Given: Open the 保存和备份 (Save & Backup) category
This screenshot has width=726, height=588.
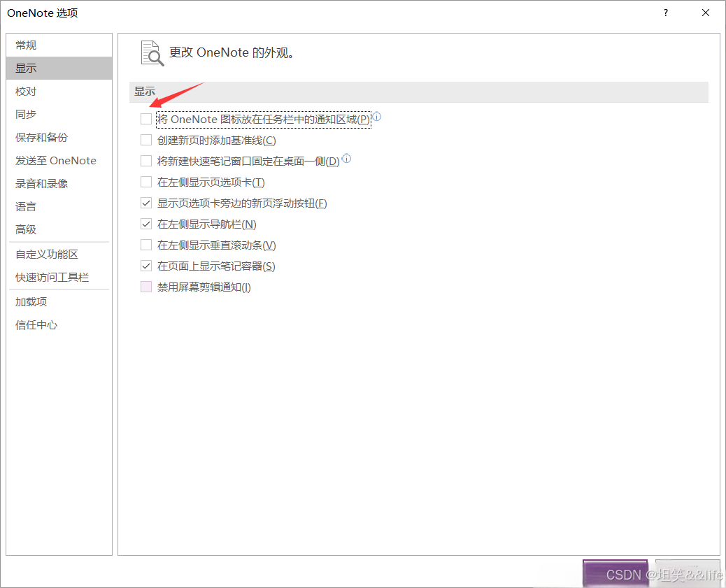Looking at the screenshot, I should point(59,138).
